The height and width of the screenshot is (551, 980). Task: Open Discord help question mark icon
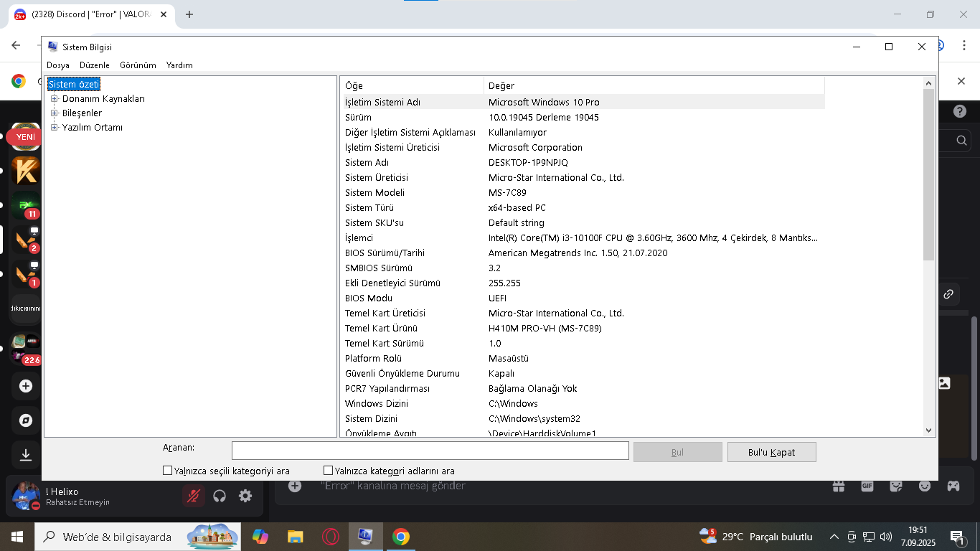pos(960,112)
